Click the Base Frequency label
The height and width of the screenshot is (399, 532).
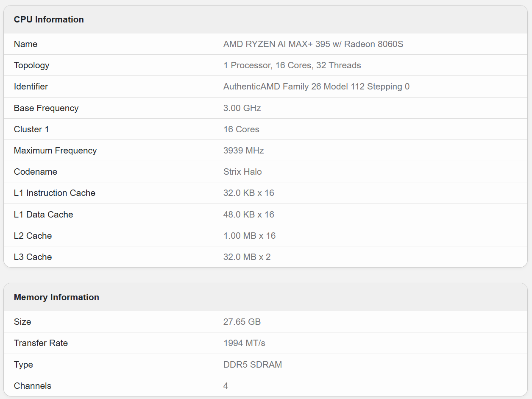[46, 108]
